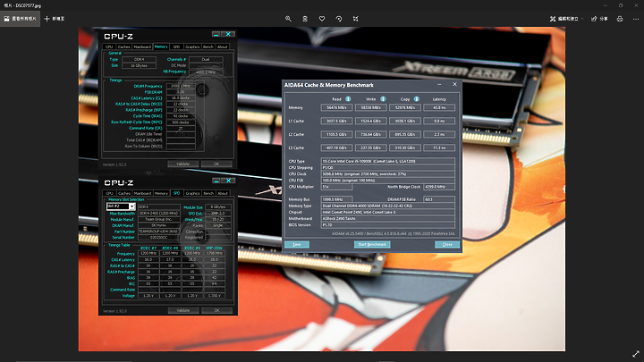This screenshot has height=362, width=644.
Task: Minimize the upper CPU-Z window
Action: [x=216, y=34]
